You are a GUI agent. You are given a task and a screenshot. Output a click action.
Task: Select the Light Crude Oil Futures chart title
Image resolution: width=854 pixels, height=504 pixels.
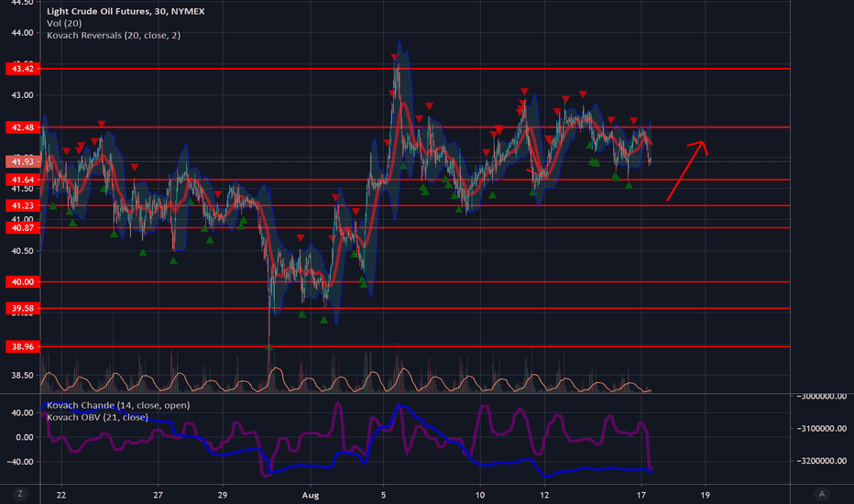point(126,11)
